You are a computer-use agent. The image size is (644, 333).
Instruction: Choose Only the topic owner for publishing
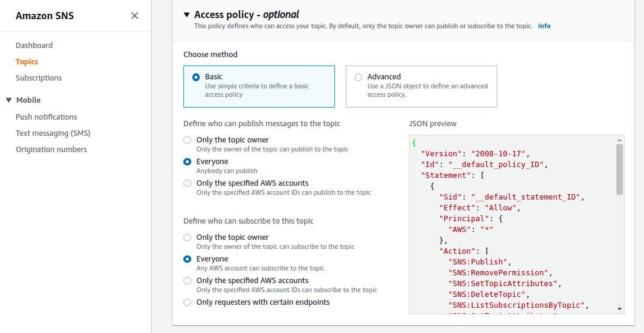[187, 140]
